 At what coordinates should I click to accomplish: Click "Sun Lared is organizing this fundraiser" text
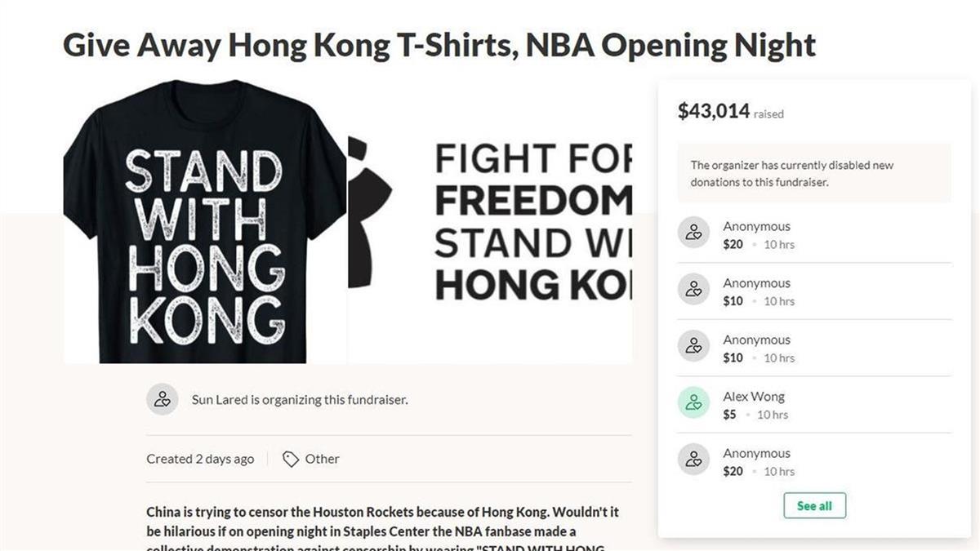[x=299, y=400]
